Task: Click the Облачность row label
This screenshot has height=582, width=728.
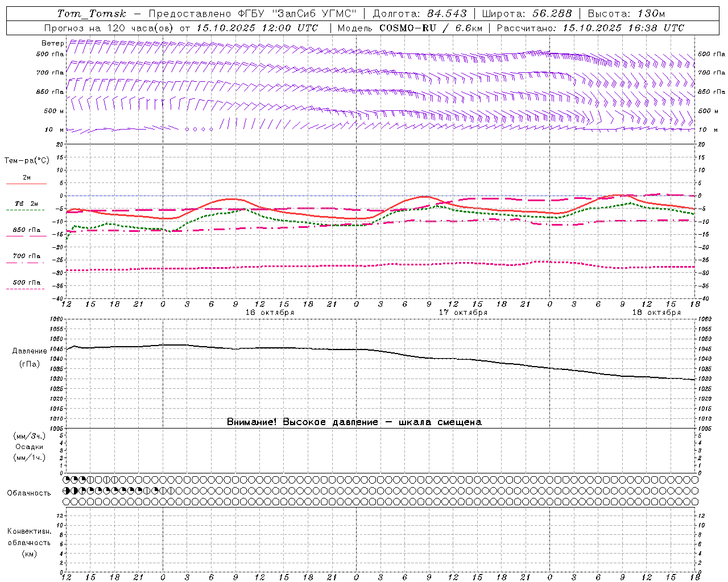Action: click(x=29, y=493)
